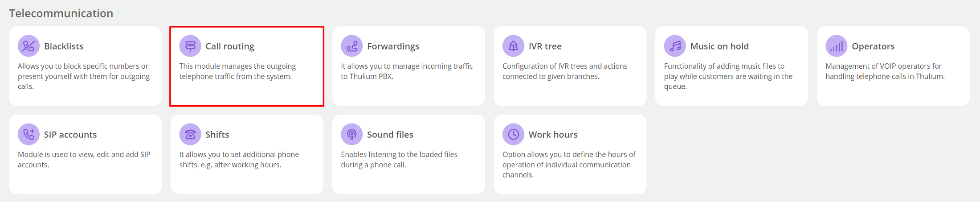Click the Forwardings route icon
Image resolution: width=980 pixels, height=202 pixels.
352,46
